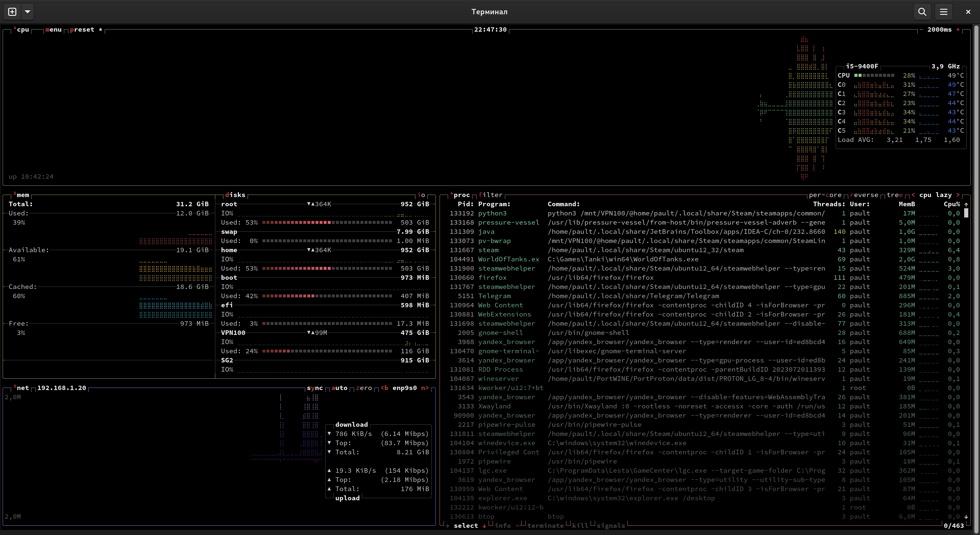This screenshot has width=980, height=535.
Task: Click the MemB column header
Action: 907,204
